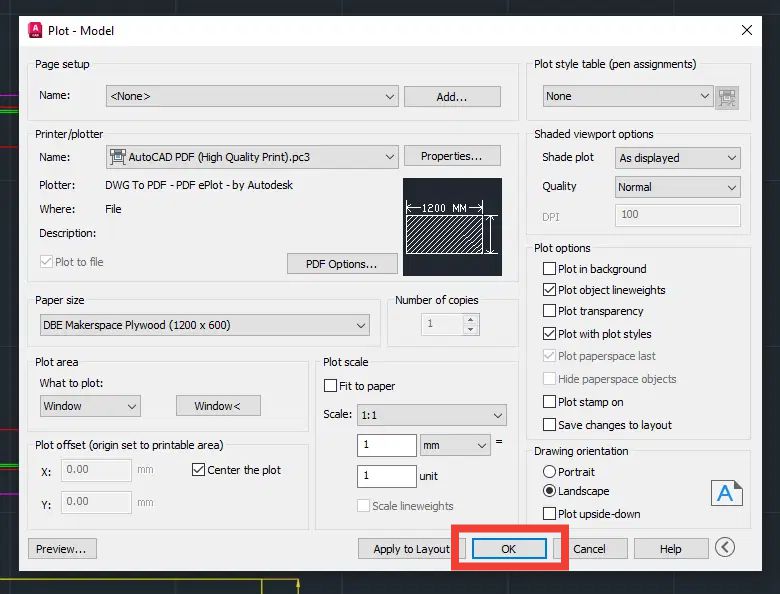The height and width of the screenshot is (594, 780).
Task: Toggle Plot with plot styles checkbox
Action: pyautogui.click(x=549, y=333)
